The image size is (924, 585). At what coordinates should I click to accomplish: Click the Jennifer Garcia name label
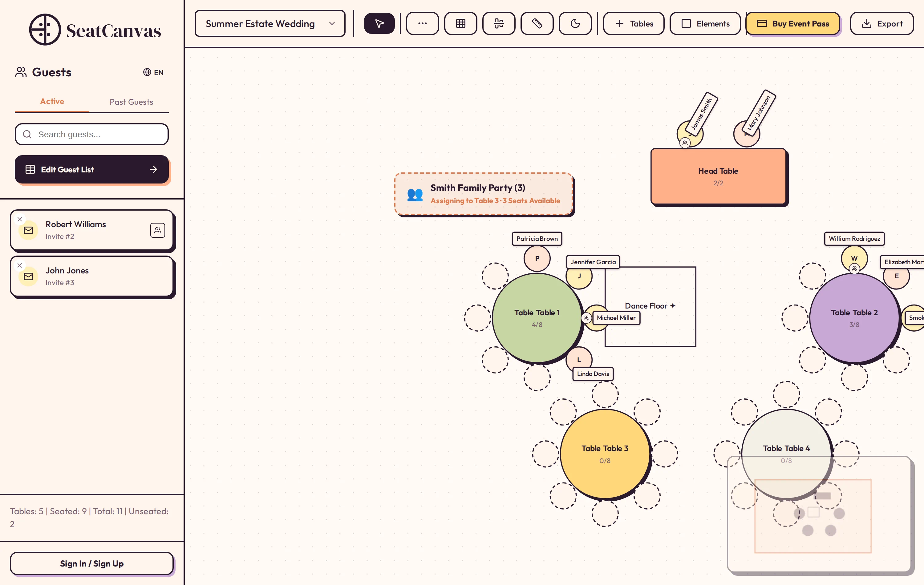(x=593, y=262)
